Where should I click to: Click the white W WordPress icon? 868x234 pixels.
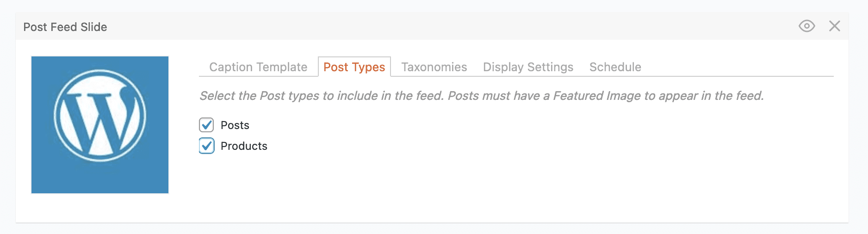[x=100, y=116]
